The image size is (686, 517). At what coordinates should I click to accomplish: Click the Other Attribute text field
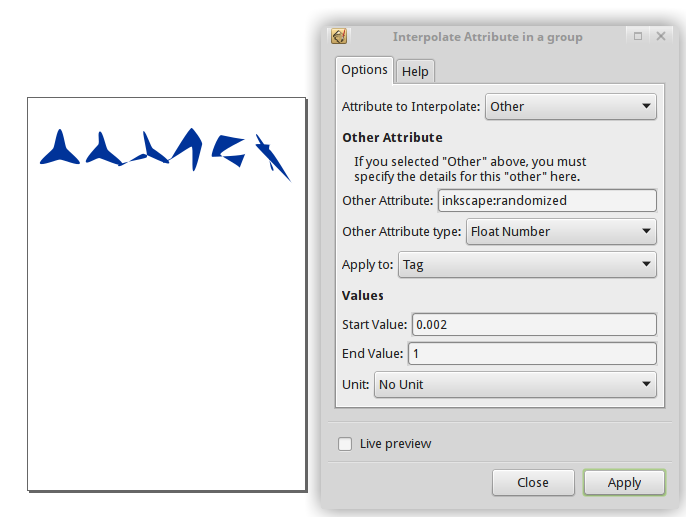(547, 200)
